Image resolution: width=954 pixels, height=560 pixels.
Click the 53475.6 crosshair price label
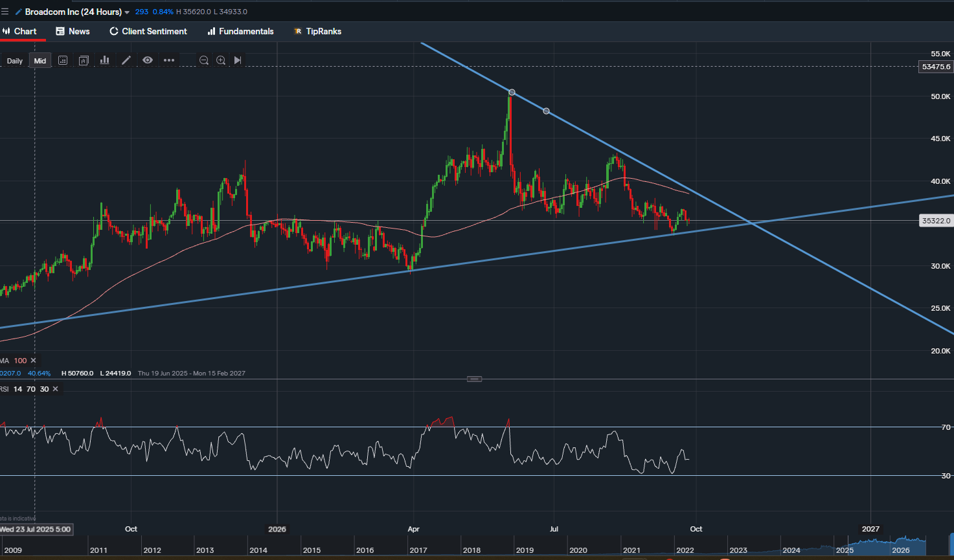pyautogui.click(x=937, y=67)
